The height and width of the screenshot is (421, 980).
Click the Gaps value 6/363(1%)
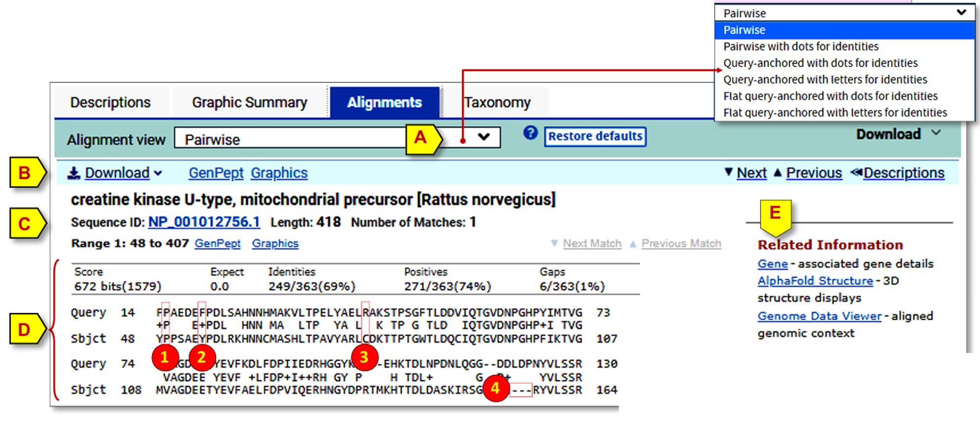tap(572, 286)
